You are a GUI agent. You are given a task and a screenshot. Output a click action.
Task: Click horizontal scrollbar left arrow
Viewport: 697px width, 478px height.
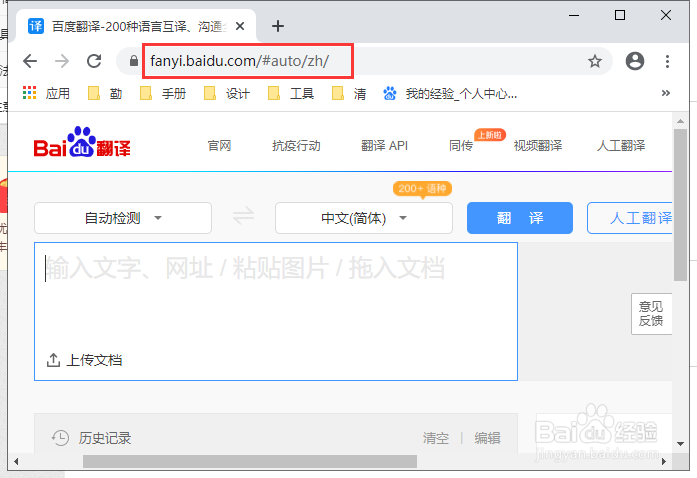click(16, 462)
